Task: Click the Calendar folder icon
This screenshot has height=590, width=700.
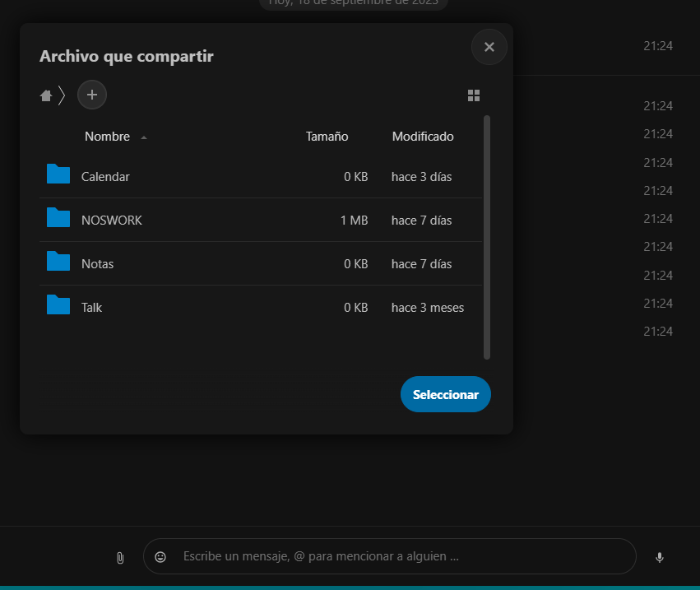Action: click(x=58, y=174)
